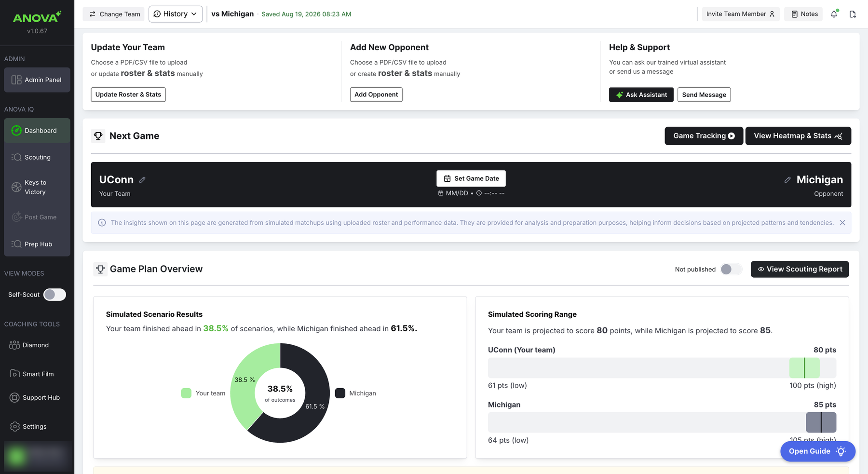Click the Add Opponent button

click(x=376, y=95)
